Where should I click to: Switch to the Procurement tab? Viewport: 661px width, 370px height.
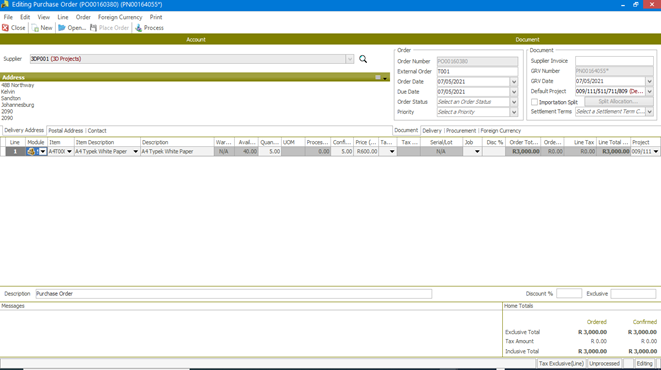point(461,131)
